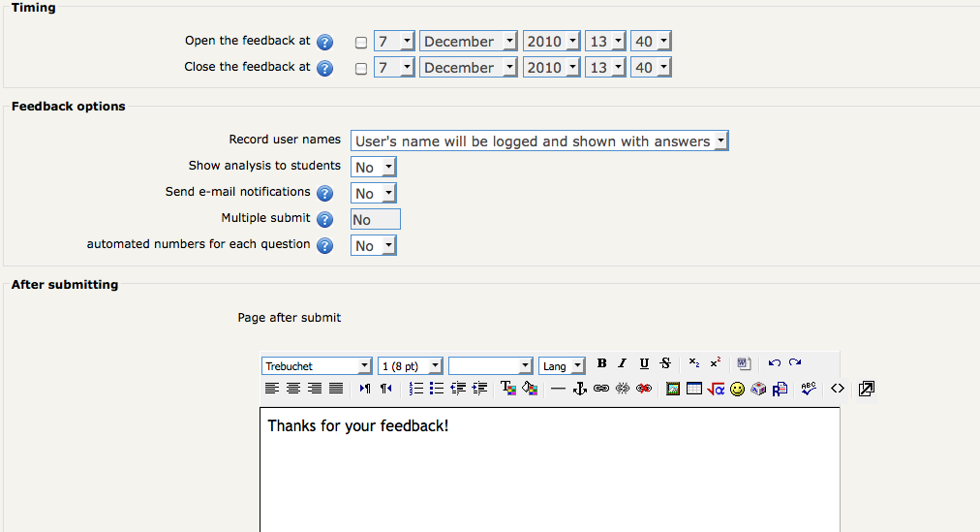The width and height of the screenshot is (980, 532).
Task: Insert a bulleted list
Action: (x=437, y=389)
